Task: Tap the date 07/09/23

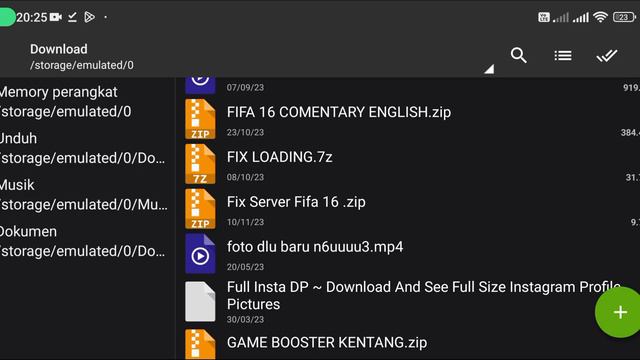Action: point(245,87)
